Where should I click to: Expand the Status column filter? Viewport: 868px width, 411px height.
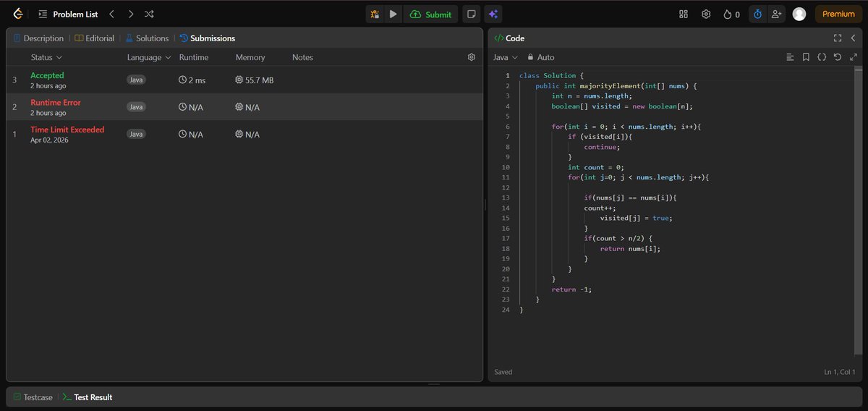click(x=46, y=57)
